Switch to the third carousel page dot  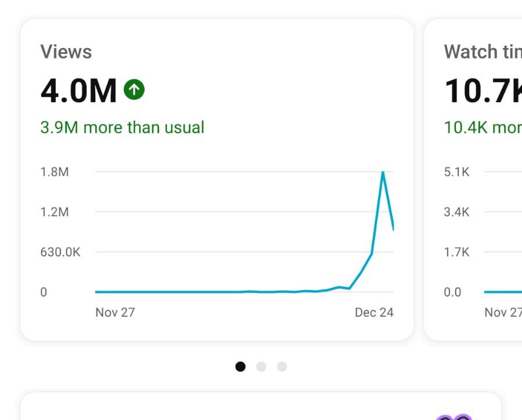282,367
